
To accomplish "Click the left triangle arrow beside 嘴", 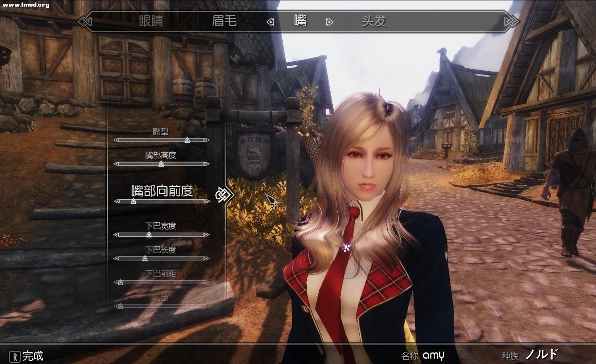I will point(270,22).
